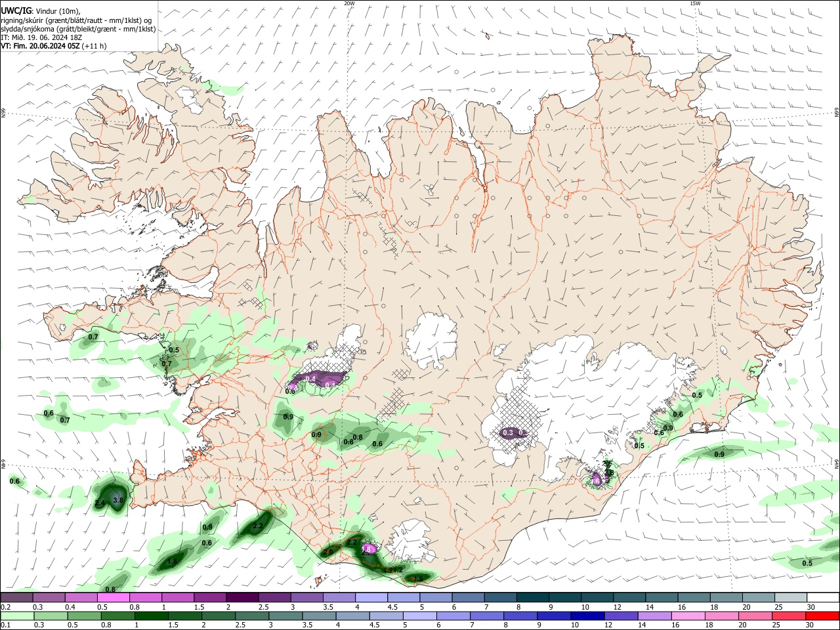Select the white swatch at 30 in top legend

(822, 597)
